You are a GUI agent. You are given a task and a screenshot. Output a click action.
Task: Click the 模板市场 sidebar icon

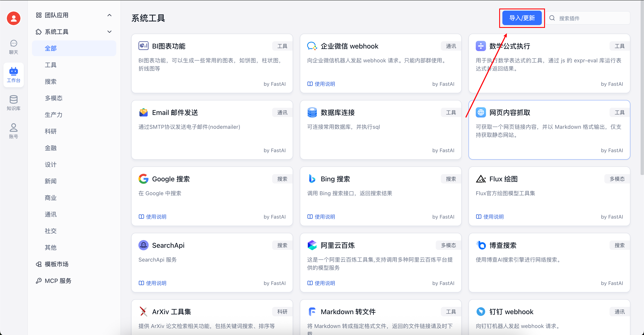(39, 264)
